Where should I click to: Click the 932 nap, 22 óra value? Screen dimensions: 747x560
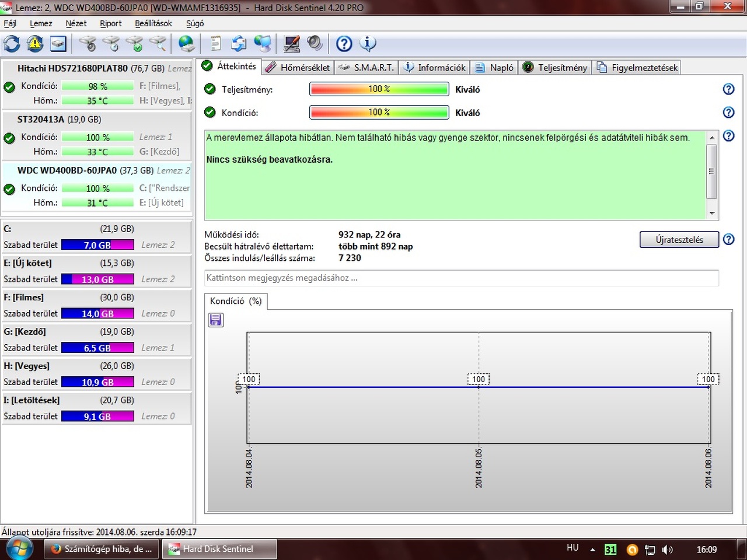pos(369,235)
